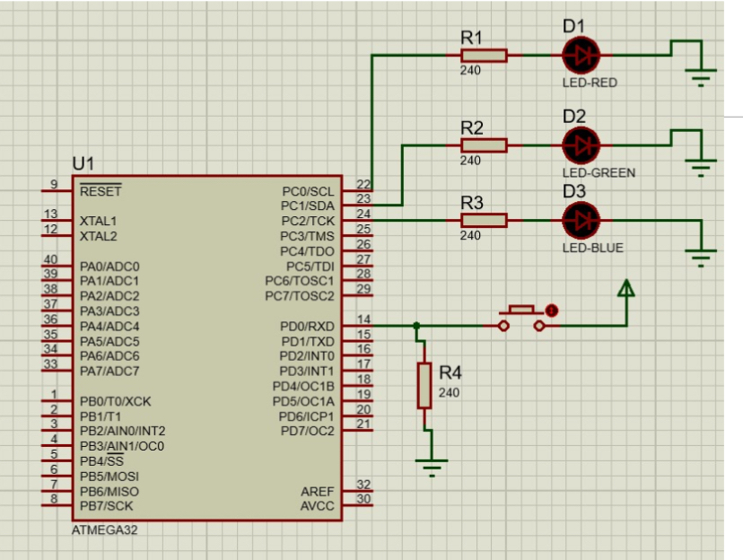
Task: Click the PC1/SDA pin label
Action: [308, 206]
